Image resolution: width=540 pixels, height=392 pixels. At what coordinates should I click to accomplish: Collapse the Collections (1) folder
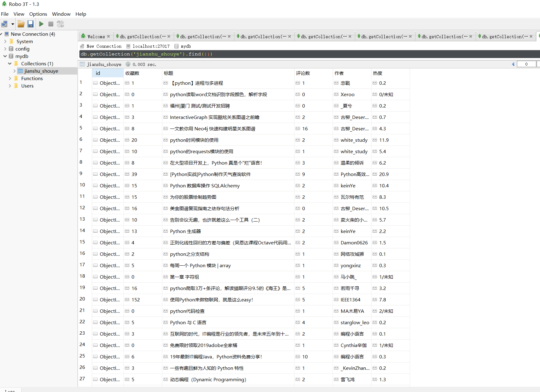pos(10,63)
